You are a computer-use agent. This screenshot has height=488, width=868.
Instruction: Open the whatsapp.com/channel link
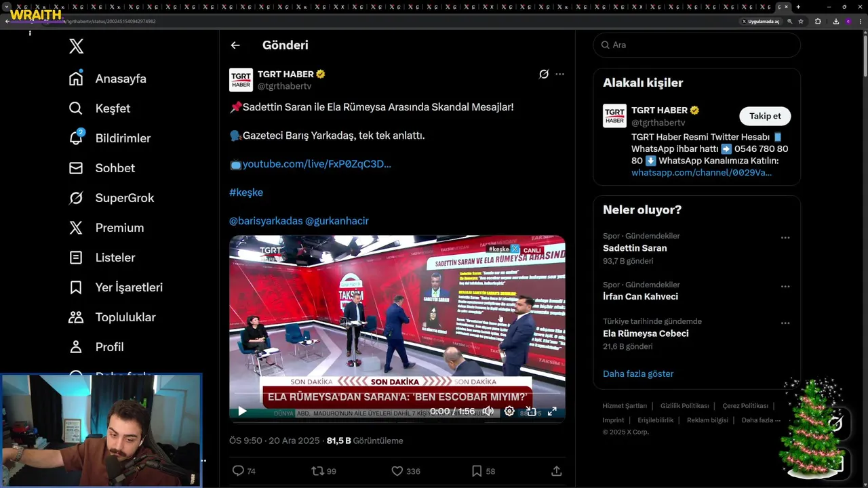point(701,173)
